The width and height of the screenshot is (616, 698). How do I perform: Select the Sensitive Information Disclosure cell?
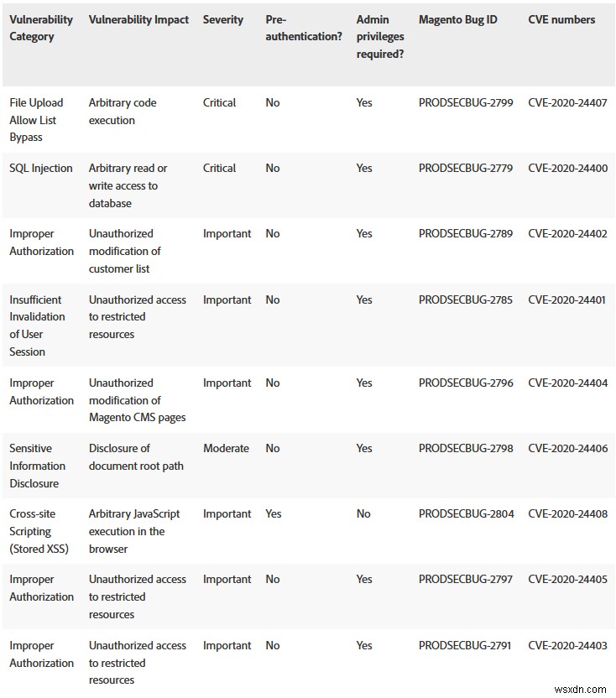pyautogui.click(x=38, y=466)
